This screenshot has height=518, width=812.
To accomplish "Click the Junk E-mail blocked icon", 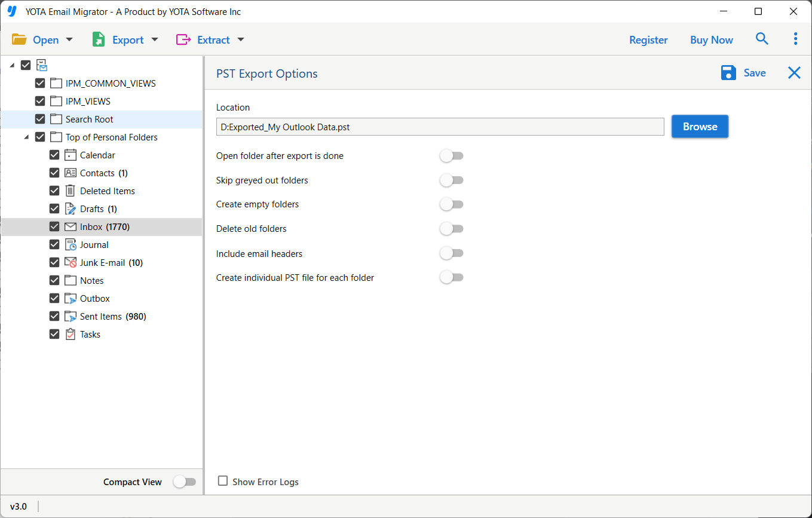I will [71, 262].
